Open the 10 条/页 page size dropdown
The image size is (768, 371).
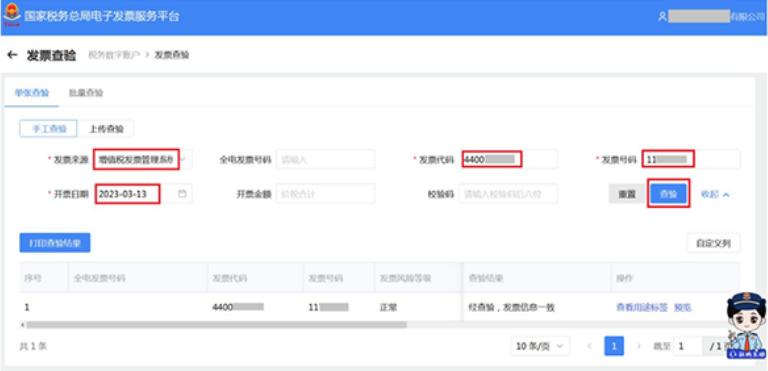[x=540, y=346]
